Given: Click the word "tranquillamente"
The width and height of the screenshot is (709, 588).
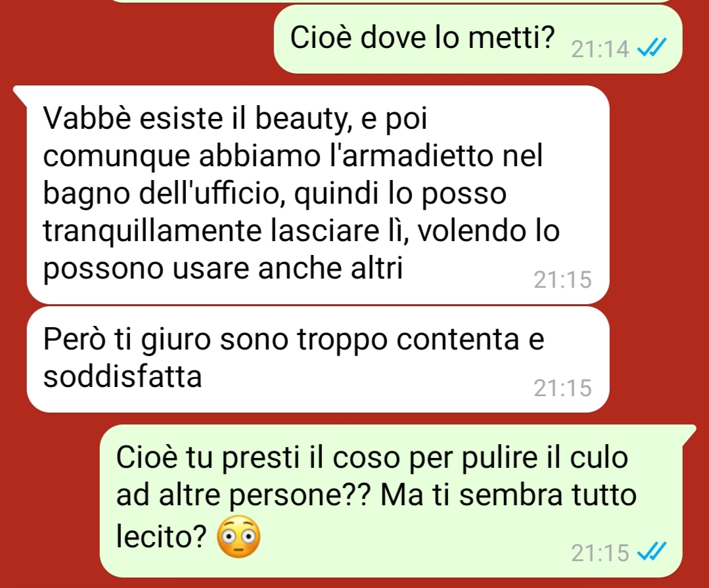Looking at the screenshot, I should point(152,231).
